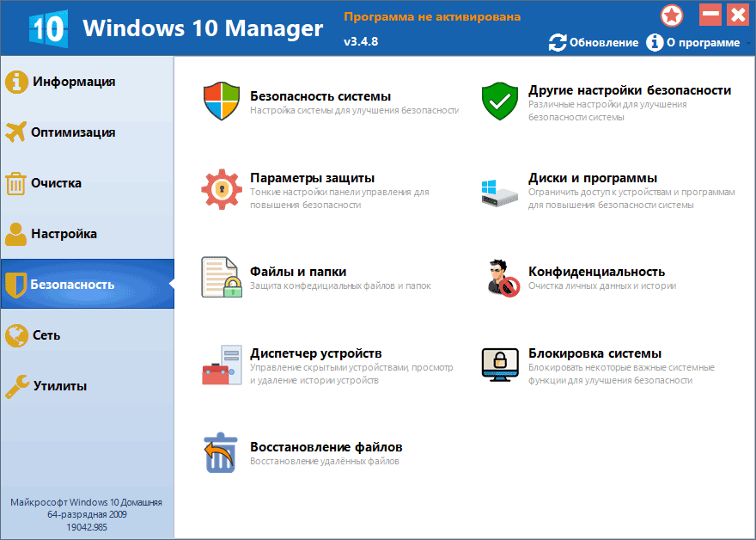Click 'Программа не активирована' notice
The height and width of the screenshot is (540, 756).
pos(432,17)
